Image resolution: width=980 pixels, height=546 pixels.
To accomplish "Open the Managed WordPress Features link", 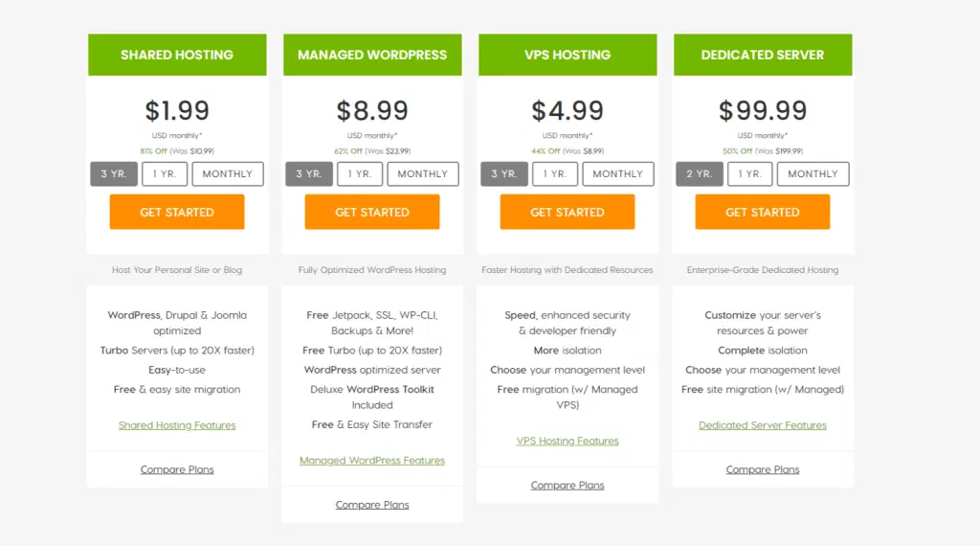I will pos(372,461).
